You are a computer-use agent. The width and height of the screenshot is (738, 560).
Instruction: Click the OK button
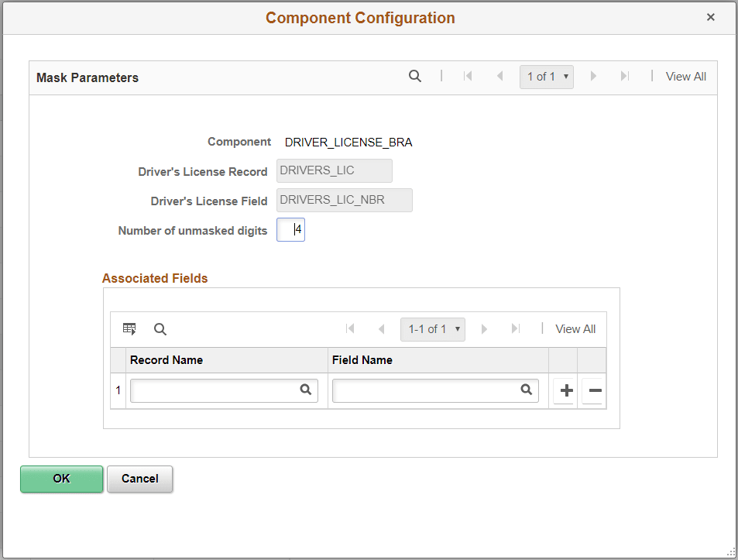coord(61,479)
